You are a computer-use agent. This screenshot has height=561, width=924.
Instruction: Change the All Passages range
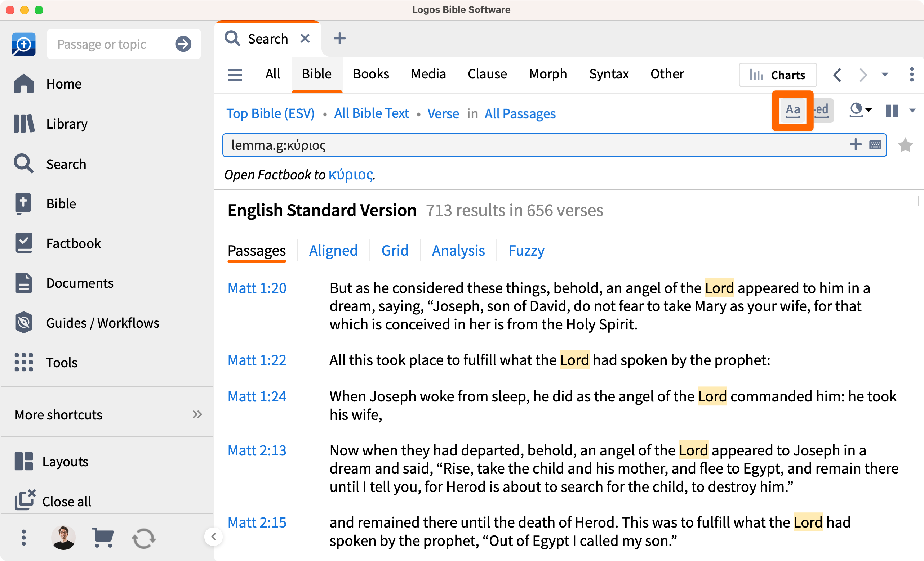pos(520,113)
